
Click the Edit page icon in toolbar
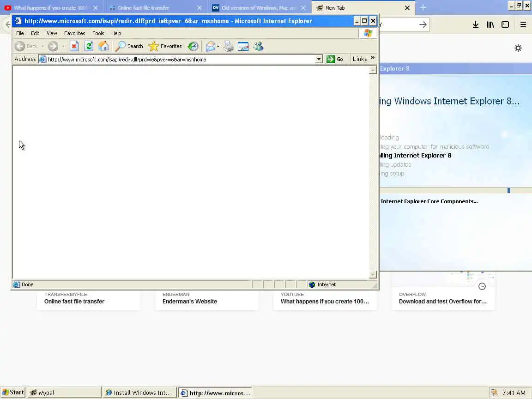(x=243, y=46)
